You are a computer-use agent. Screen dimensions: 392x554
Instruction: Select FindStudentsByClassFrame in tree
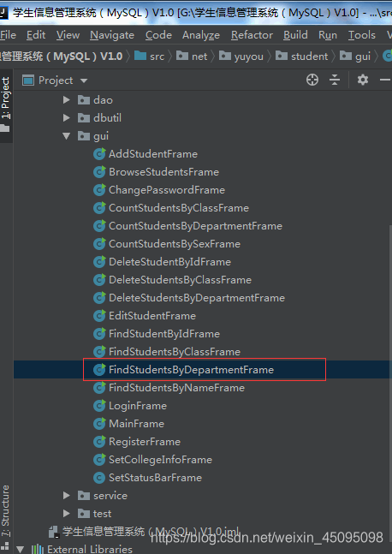[x=175, y=352]
